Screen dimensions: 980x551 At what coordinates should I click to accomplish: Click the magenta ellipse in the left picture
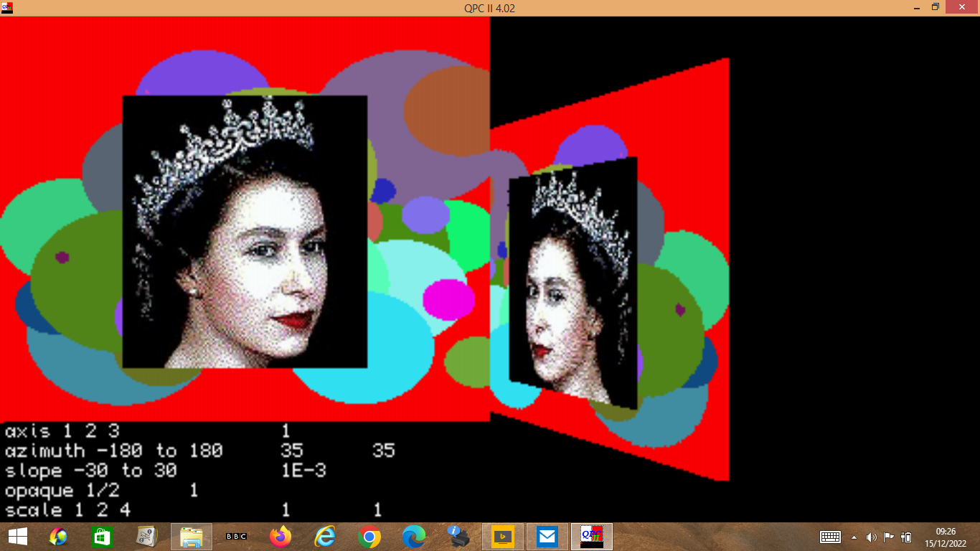(x=448, y=298)
